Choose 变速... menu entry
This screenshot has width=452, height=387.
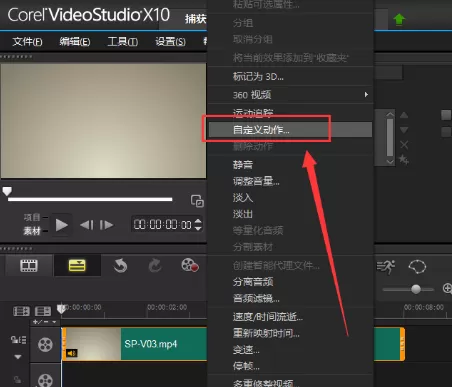(x=290, y=350)
